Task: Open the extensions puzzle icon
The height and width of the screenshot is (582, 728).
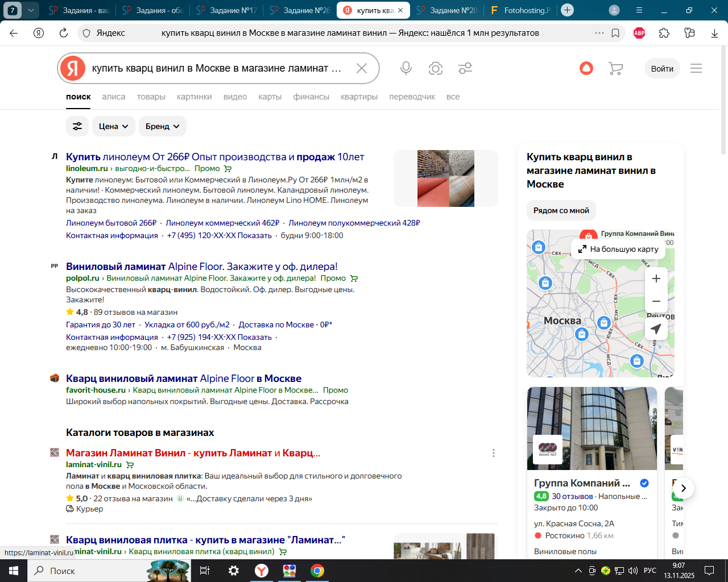Action: coord(664,33)
